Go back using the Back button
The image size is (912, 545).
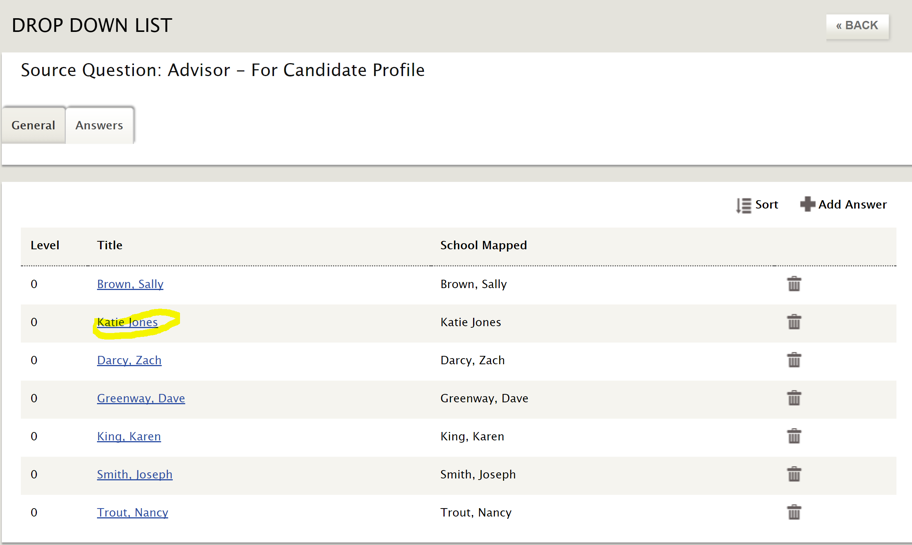[x=857, y=26]
